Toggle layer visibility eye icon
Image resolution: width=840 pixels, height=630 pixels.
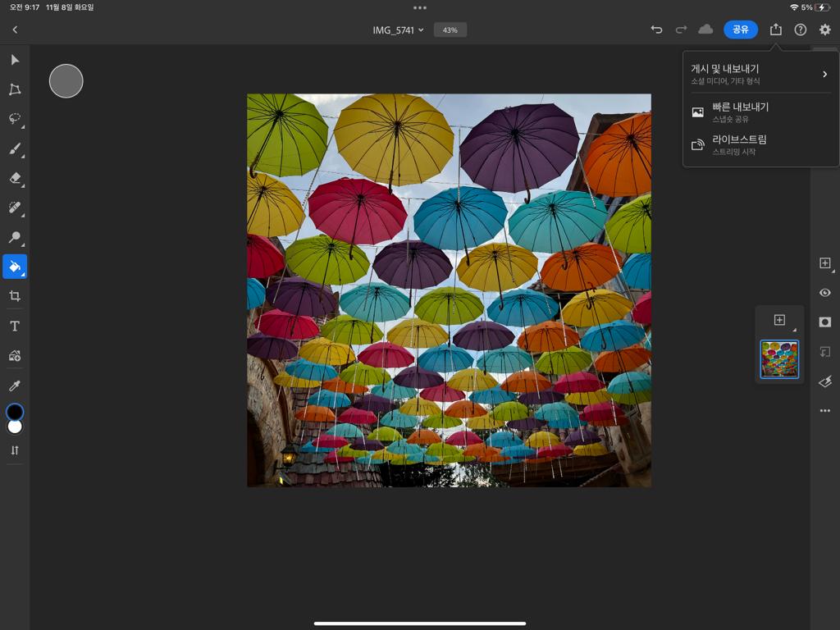[x=825, y=293]
